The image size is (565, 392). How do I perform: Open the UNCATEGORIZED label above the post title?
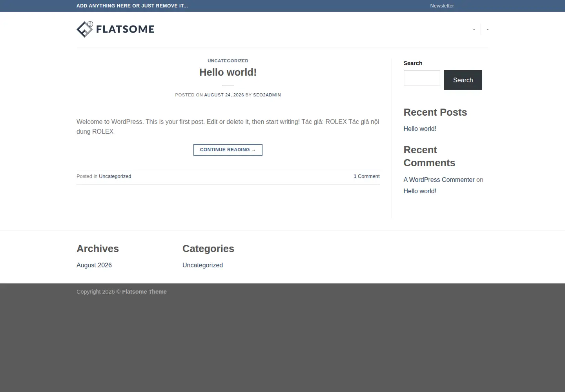pos(228,61)
